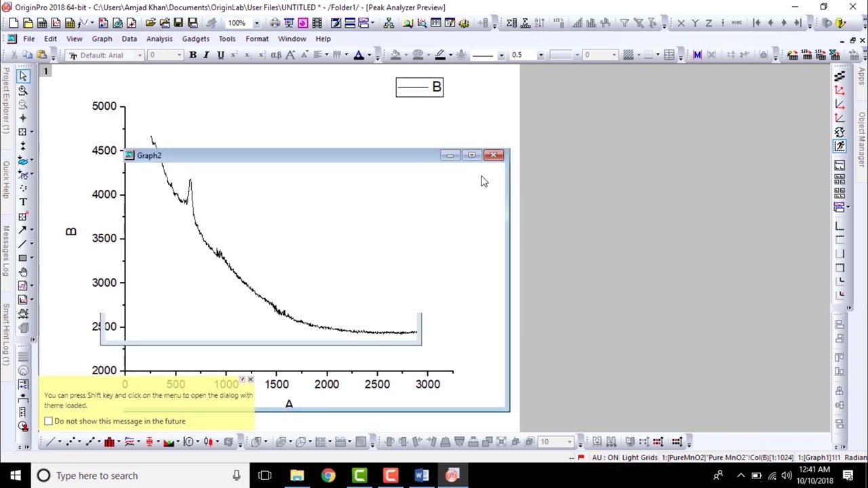Image resolution: width=868 pixels, height=488 pixels.
Task: Expand the fill pattern dropdown arrow
Action: click(640, 55)
